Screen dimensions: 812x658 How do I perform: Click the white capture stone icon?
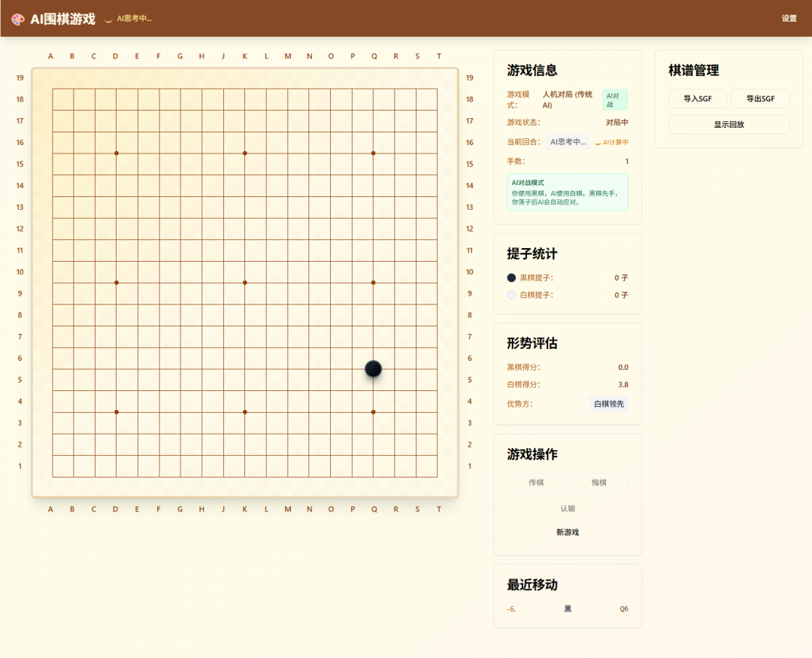[x=512, y=295]
